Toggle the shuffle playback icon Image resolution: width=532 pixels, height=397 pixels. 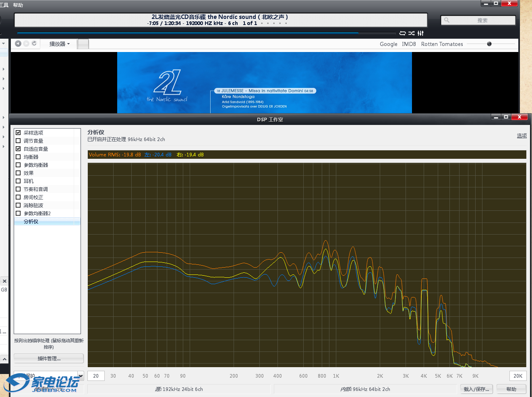(x=411, y=33)
